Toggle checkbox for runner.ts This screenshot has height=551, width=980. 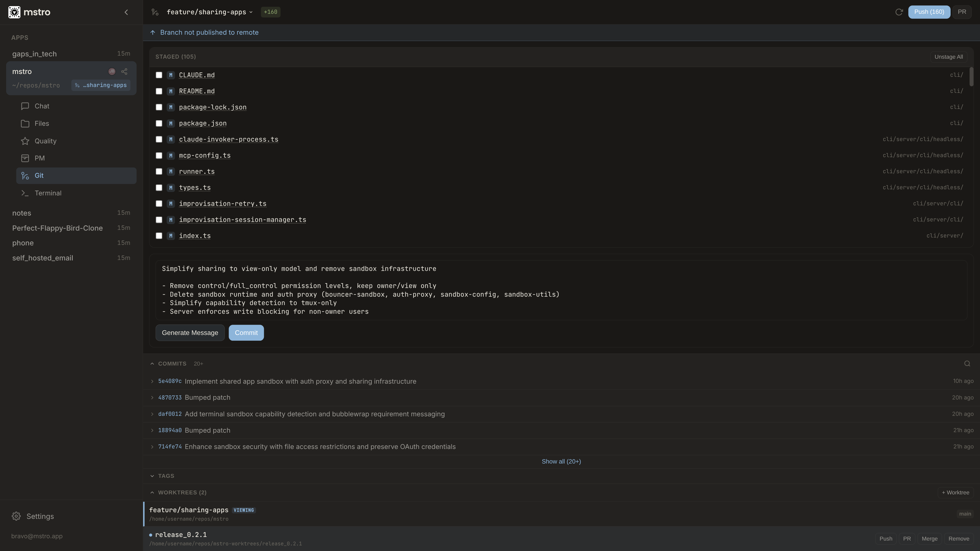pyautogui.click(x=159, y=171)
